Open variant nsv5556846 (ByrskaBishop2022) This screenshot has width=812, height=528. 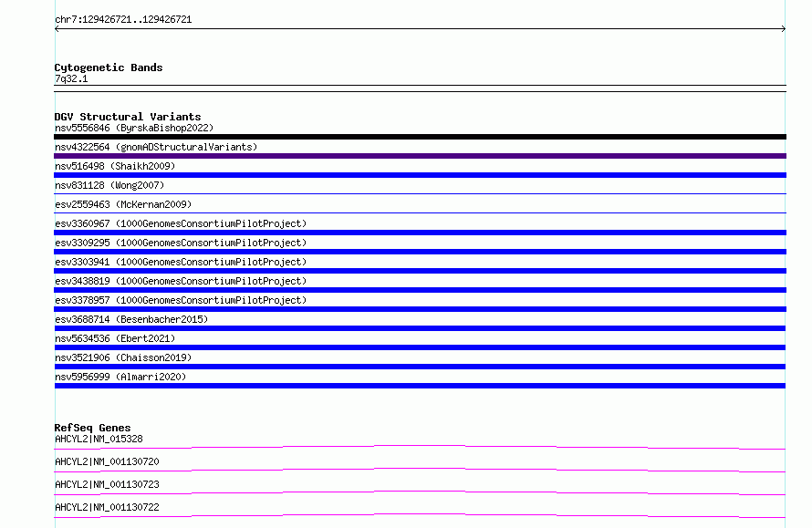coord(134,128)
